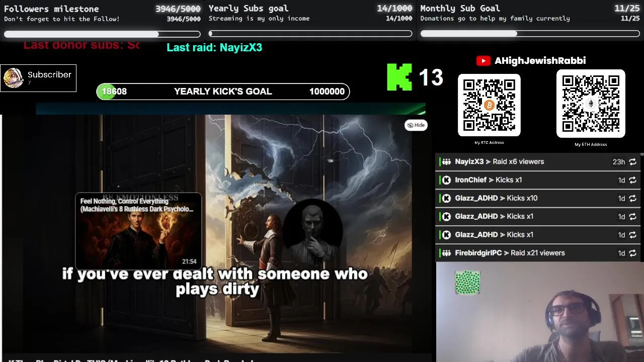This screenshot has width=644, height=362.
Task: Replay the NayizX3 raid alert
Action: (x=632, y=162)
